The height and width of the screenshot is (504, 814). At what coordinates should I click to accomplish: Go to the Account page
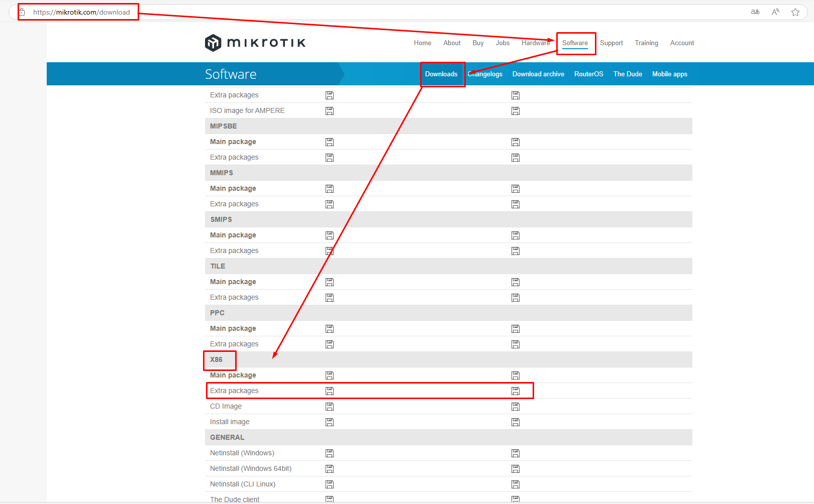coord(682,43)
